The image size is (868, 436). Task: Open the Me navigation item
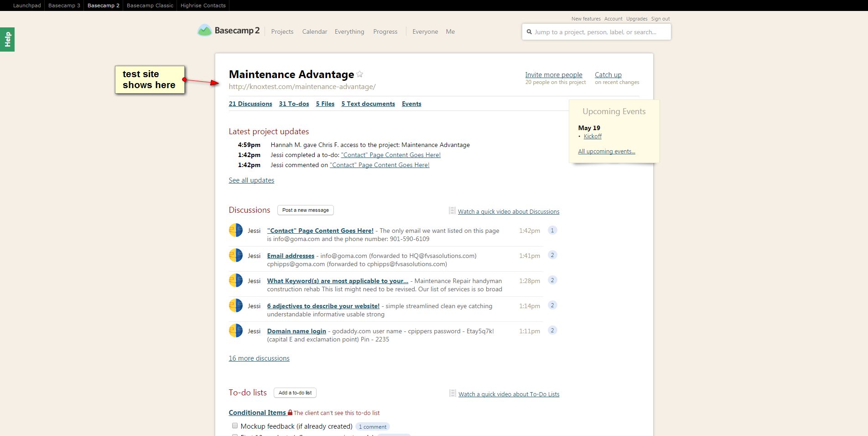pos(450,32)
